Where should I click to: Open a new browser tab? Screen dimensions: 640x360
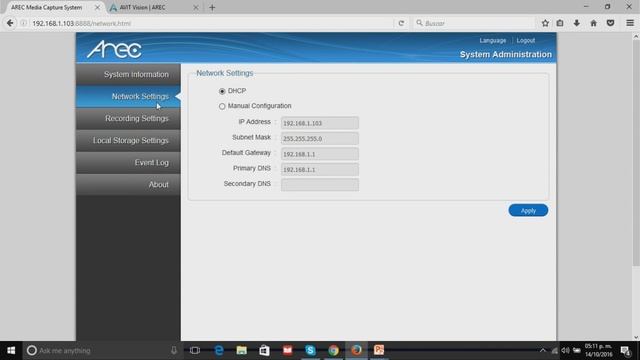point(212,7)
